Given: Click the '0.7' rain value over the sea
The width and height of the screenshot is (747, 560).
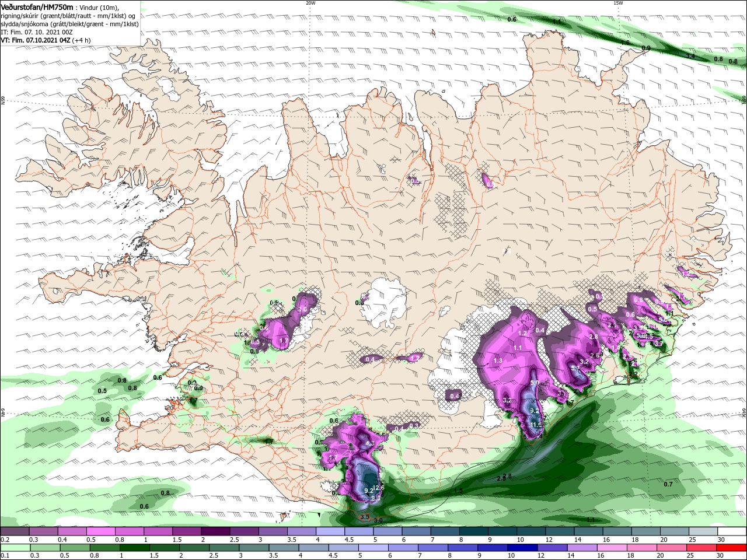Looking at the screenshot, I should point(668,484).
